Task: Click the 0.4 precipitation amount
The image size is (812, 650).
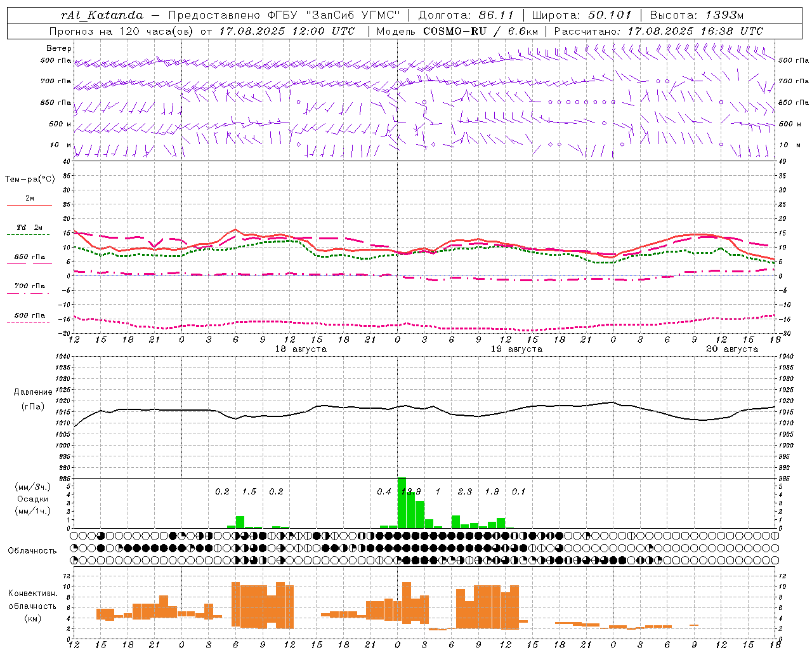Action: [384, 491]
